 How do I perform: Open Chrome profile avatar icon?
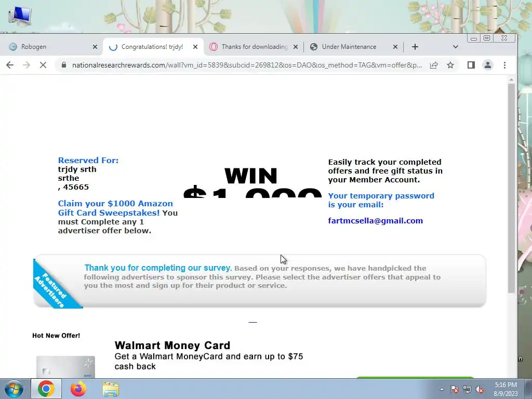point(487,65)
